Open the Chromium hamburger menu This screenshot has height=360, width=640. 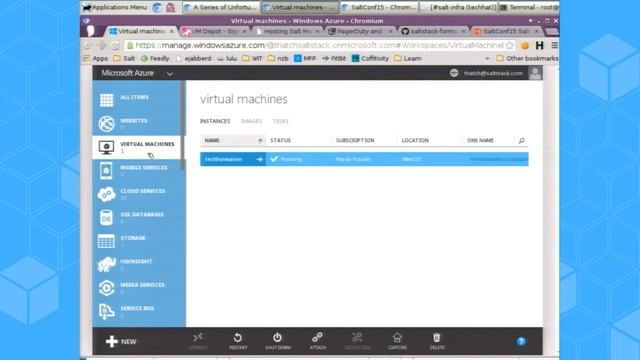554,45
